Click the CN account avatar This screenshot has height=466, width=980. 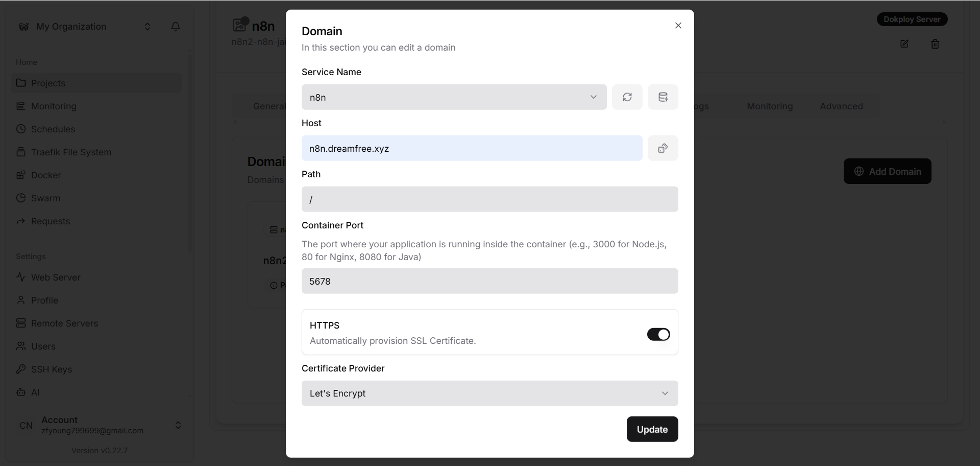26,426
